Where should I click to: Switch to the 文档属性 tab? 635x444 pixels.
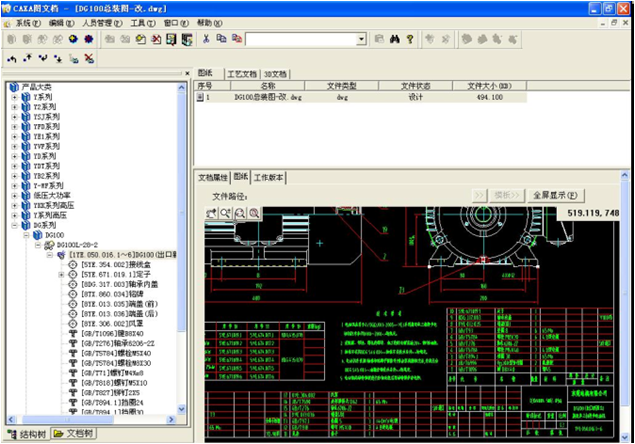point(213,177)
